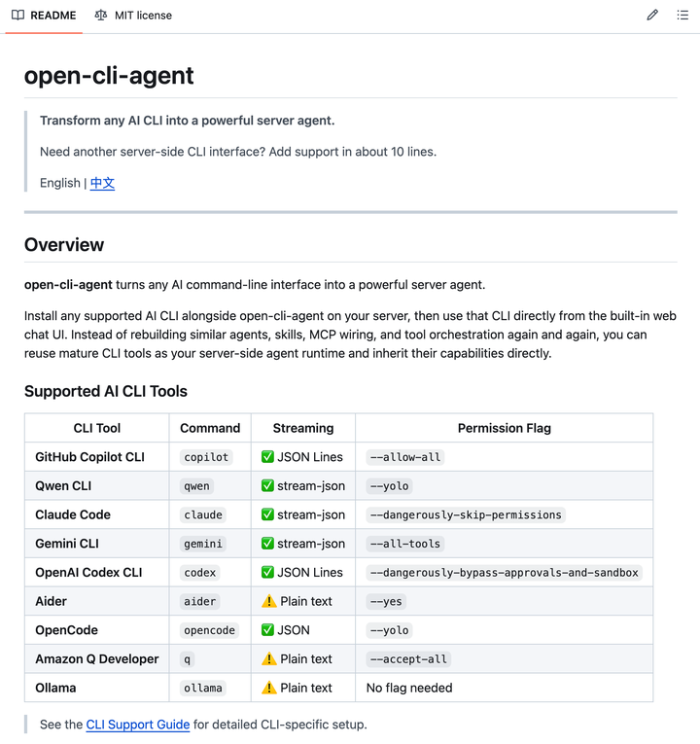Viewport: 700px width, 744px height.
Task: Click the Command column header
Action: pyautogui.click(x=210, y=428)
